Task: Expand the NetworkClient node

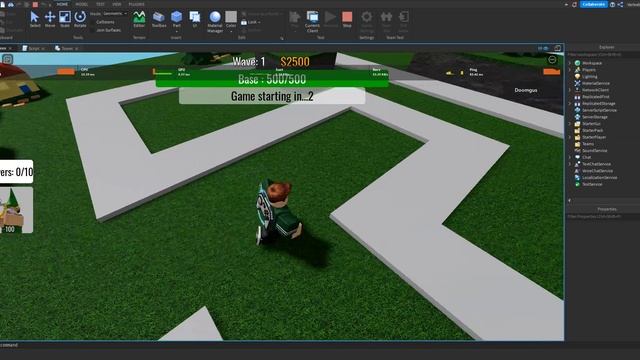Action: coord(570,90)
